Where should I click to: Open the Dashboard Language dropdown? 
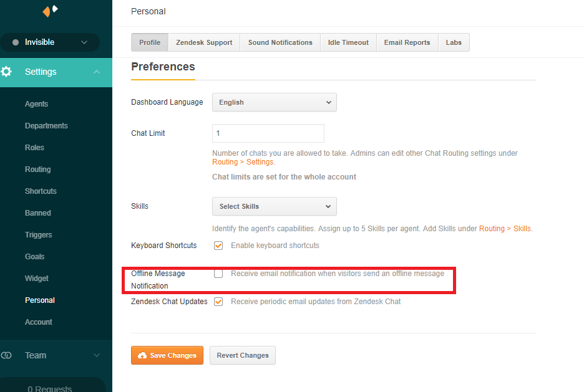274,102
